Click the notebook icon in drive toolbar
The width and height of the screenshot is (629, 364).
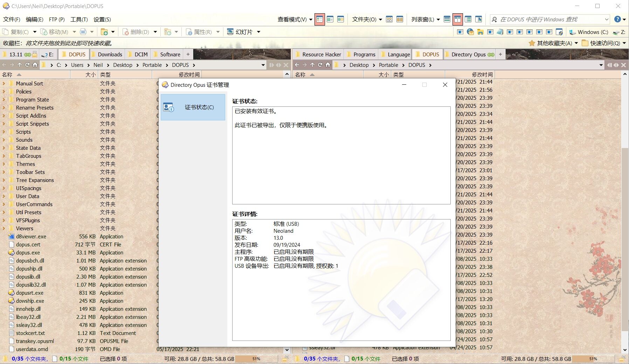click(x=500, y=32)
